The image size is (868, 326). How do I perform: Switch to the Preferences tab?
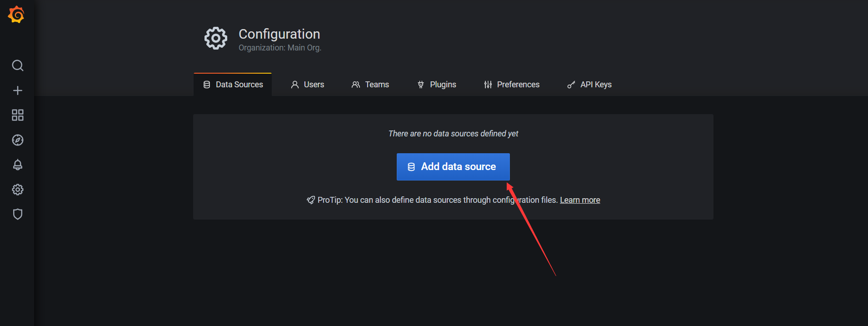click(x=512, y=85)
